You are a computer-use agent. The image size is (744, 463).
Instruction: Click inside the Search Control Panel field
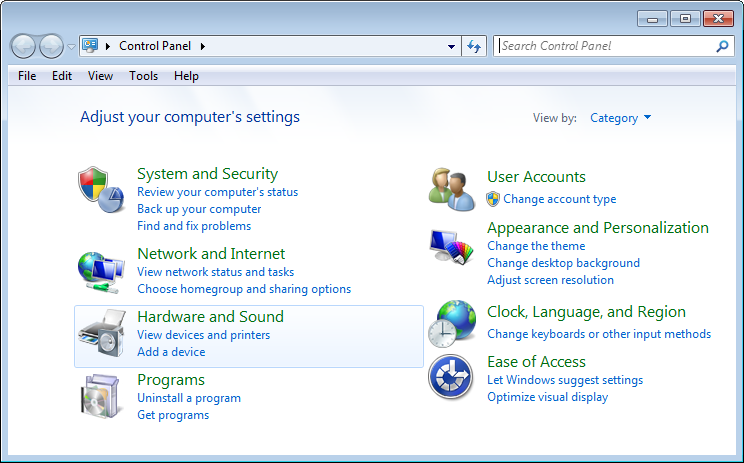pyautogui.click(x=605, y=46)
